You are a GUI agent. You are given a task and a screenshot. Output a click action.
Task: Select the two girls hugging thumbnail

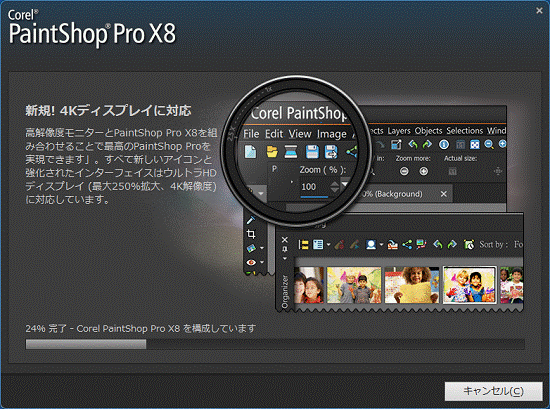309,285
